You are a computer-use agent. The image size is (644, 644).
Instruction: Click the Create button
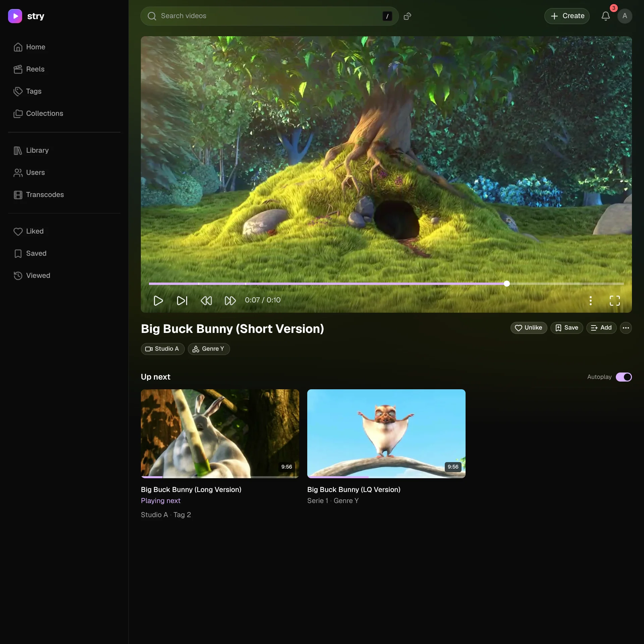[x=567, y=16]
